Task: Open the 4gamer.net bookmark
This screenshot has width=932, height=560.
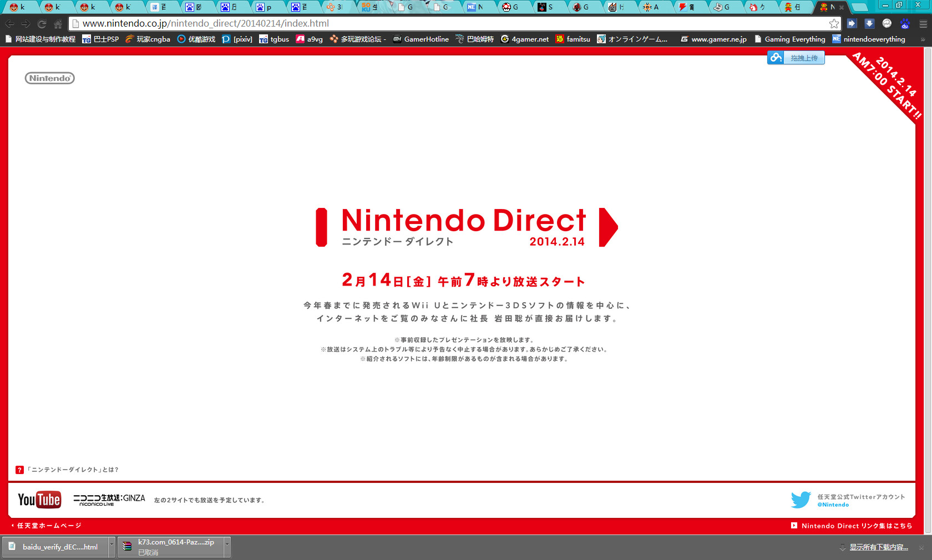Action: click(525, 39)
